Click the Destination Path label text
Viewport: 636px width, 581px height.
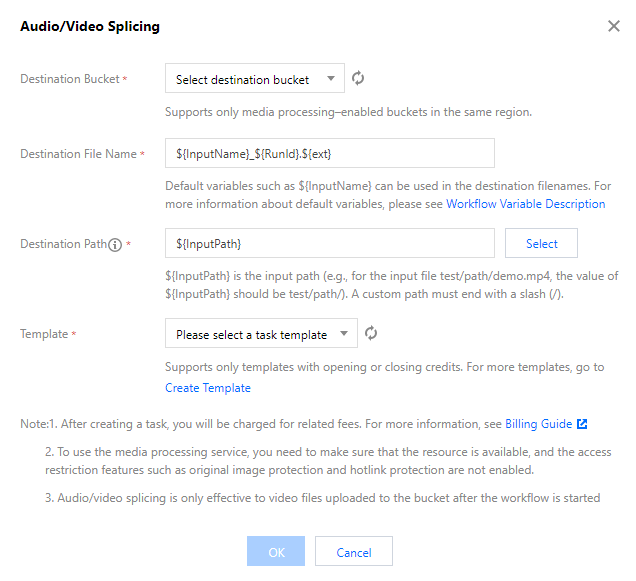(62, 244)
